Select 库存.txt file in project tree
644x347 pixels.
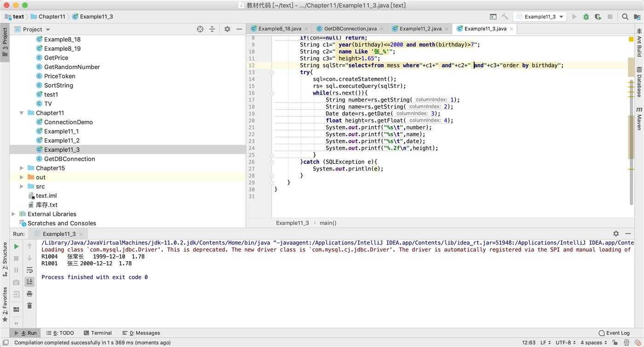46,205
